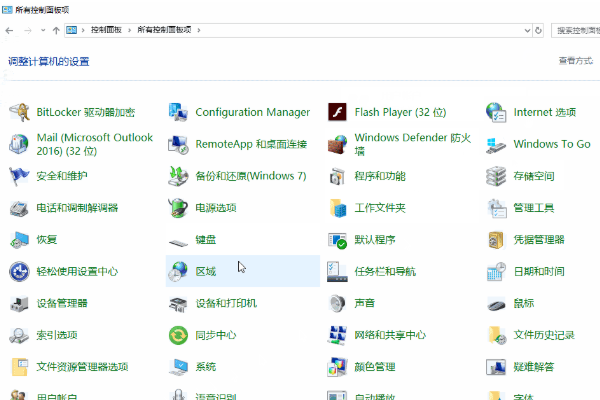This screenshot has height=400, width=600.
Task: Open the 备份和还原(Windows 7) icon
Action: 178,176
